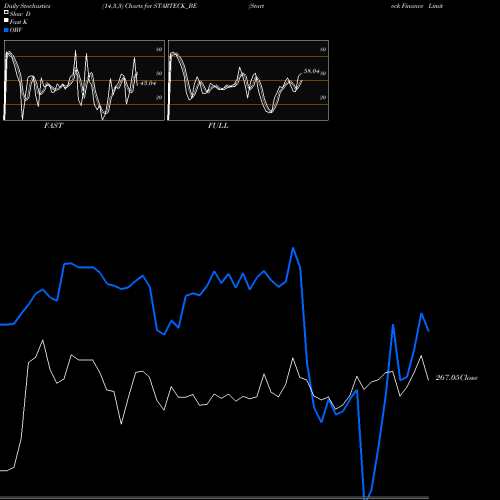This screenshot has height=500, width=500.
Task: Click the 'Slow D' legend label
Action: [20, 14]
